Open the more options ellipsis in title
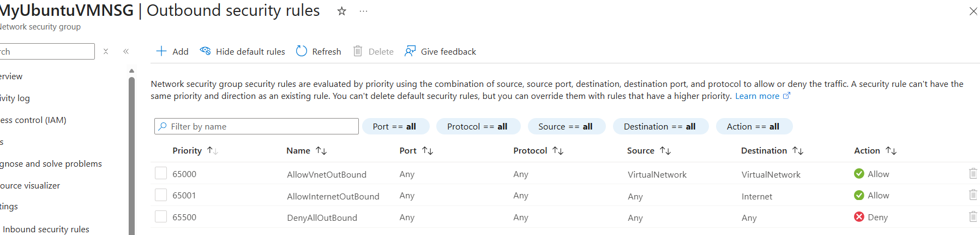Viewport: 980px width, 235px height. pyautogui.click(x=363, y=11)
